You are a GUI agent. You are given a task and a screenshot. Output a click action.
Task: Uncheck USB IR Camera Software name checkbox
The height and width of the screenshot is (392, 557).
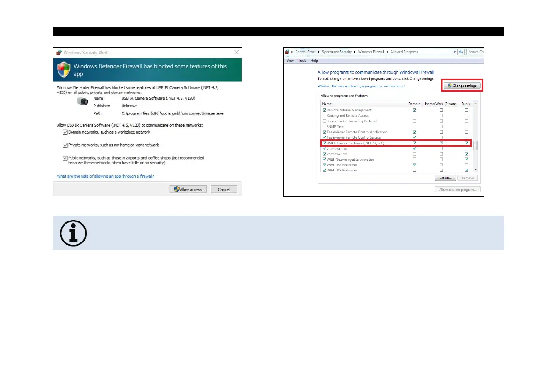[x=324, y=143]
